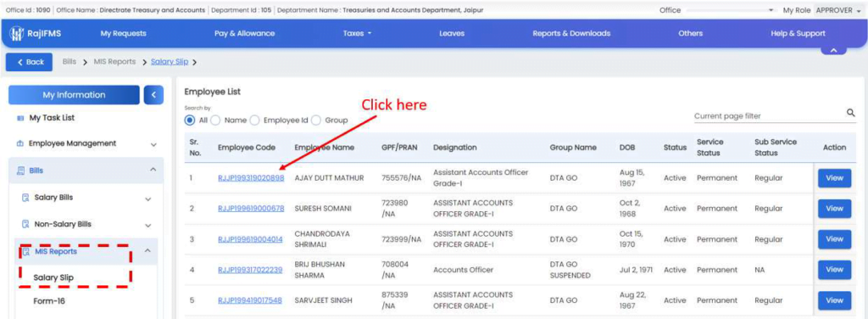Viewport: 868px width, 319px height.
Task: Collapse the Bills section chevron
Action: pos(153,169)
